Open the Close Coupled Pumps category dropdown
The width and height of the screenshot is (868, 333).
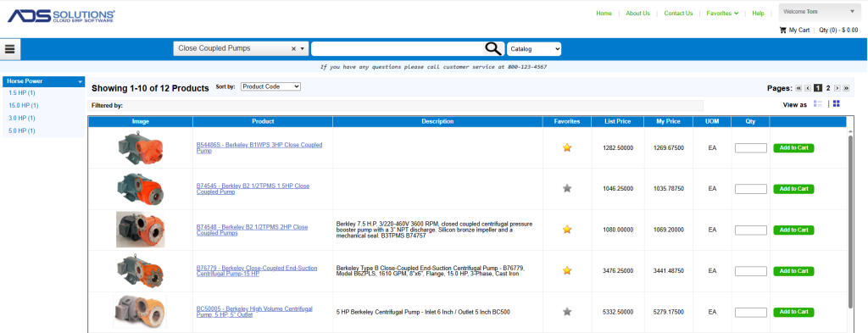[x=303, y=48]
